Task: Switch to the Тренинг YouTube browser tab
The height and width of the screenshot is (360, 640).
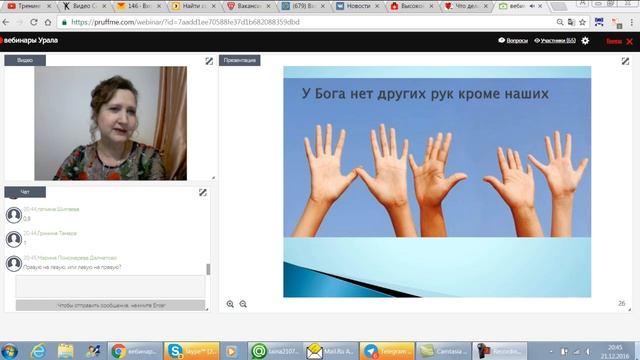Action: point(29,6)
